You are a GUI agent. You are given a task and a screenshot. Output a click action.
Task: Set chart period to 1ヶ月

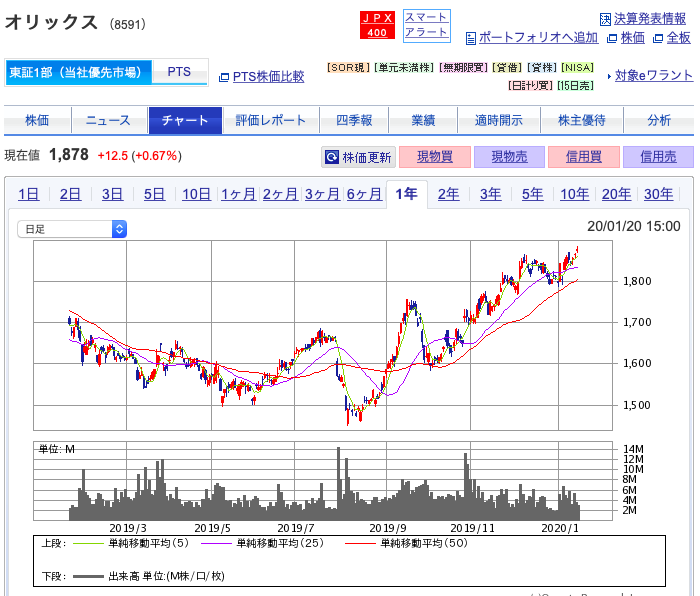(x=238, y=194)
